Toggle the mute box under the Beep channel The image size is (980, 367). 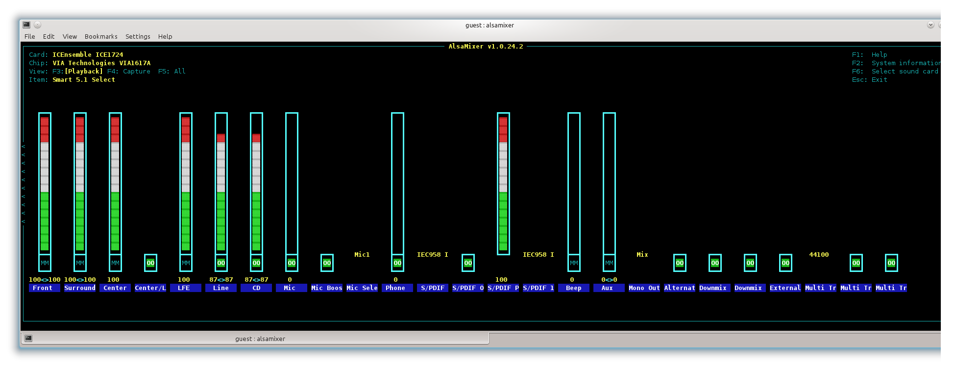[x=574, y=263]
